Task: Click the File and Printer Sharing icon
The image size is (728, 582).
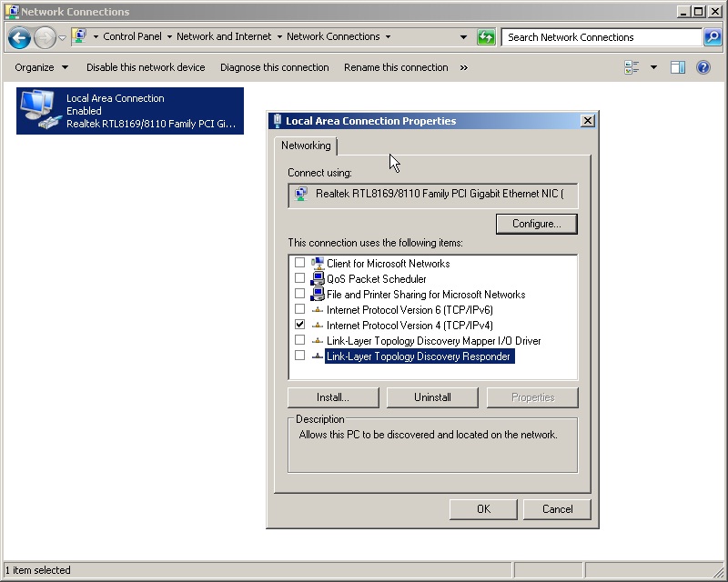Action: tap(318, 294)
